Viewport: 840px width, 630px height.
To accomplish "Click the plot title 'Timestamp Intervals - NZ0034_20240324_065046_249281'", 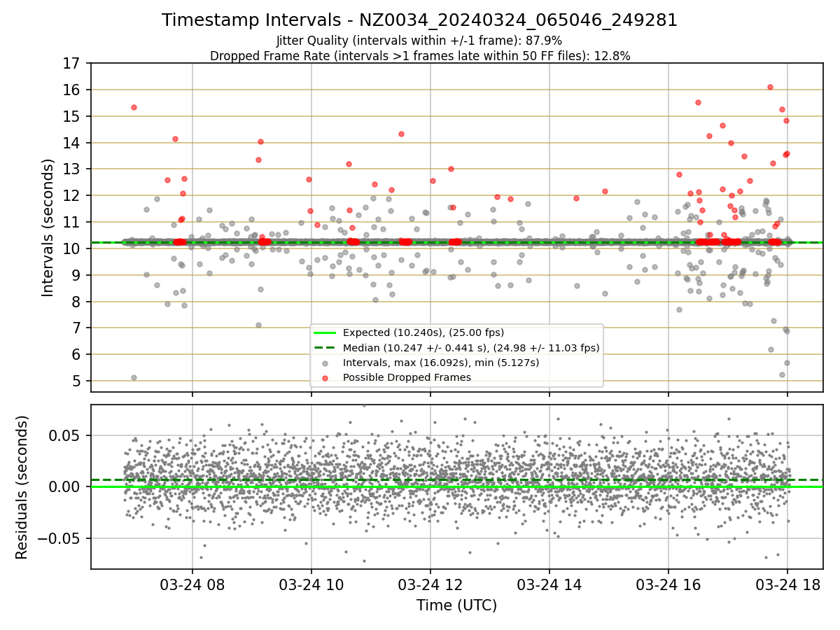I will point(419,20).
